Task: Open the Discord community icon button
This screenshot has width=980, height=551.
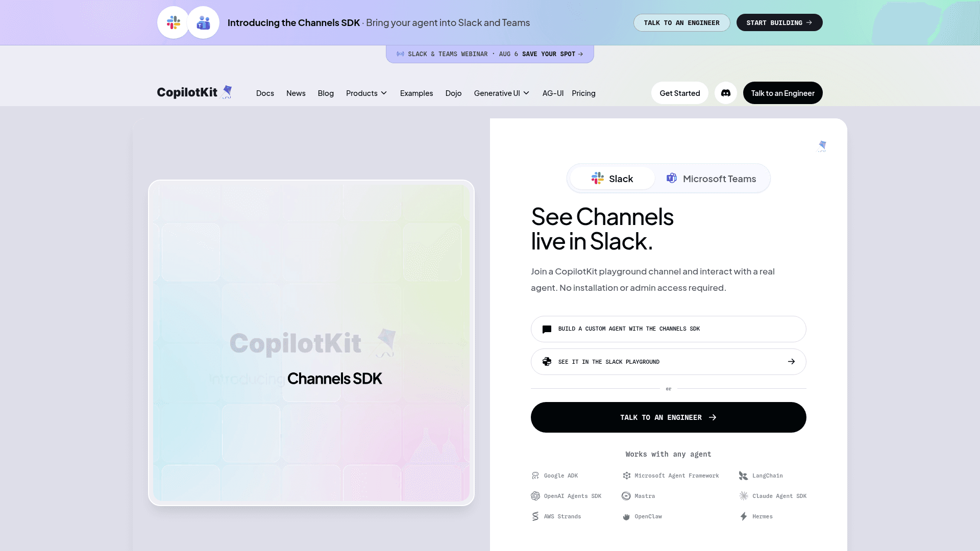Action: click(725, 93)
